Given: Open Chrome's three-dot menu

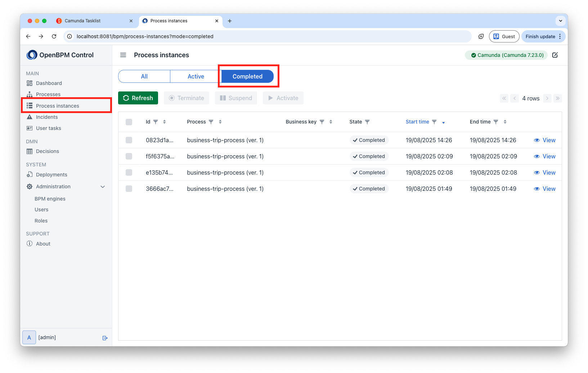Looking at the screenshot, I should pyautogui.click(x=560, y=36).
